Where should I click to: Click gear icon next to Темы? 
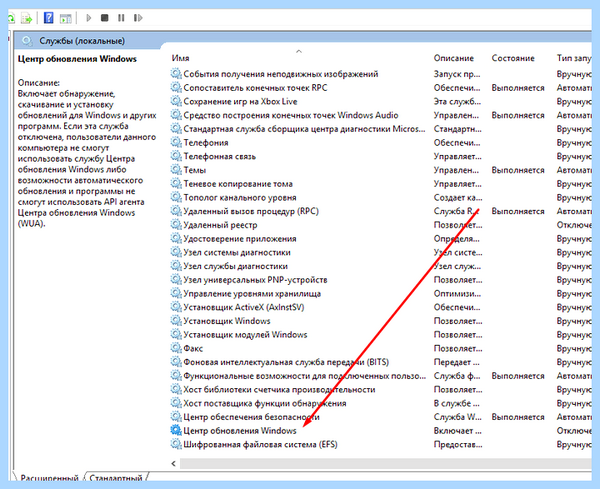point(176,170)
